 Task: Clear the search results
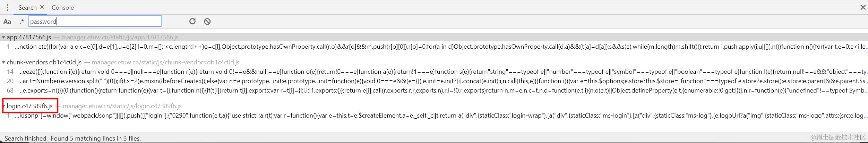point(207,21)
